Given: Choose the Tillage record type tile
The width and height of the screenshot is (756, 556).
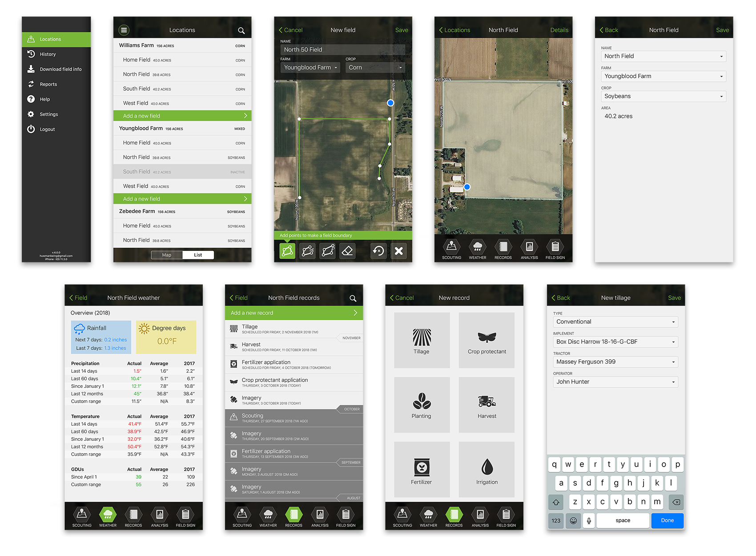Looking at the screenshot, I should 422,340.
